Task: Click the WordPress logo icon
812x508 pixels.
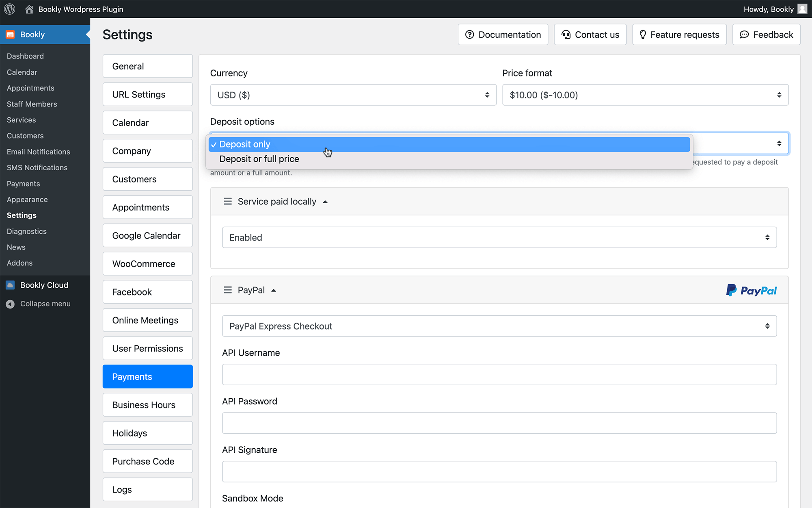Action: click(10, 9)
